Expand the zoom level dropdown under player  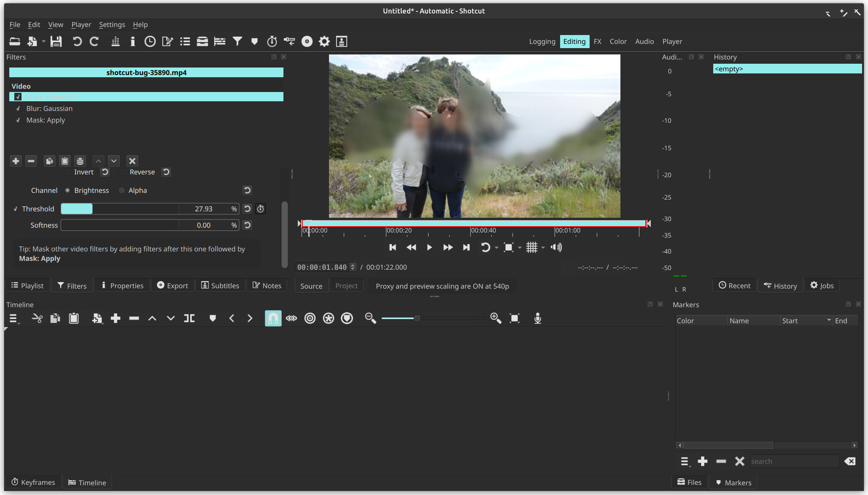click(x=520, y=248)
